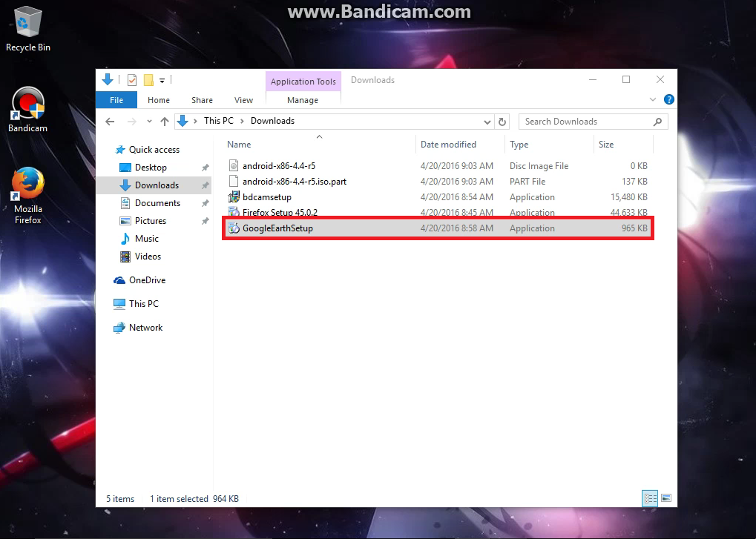
Task: Switch to the Share ribbon tab
Action: 202,100
